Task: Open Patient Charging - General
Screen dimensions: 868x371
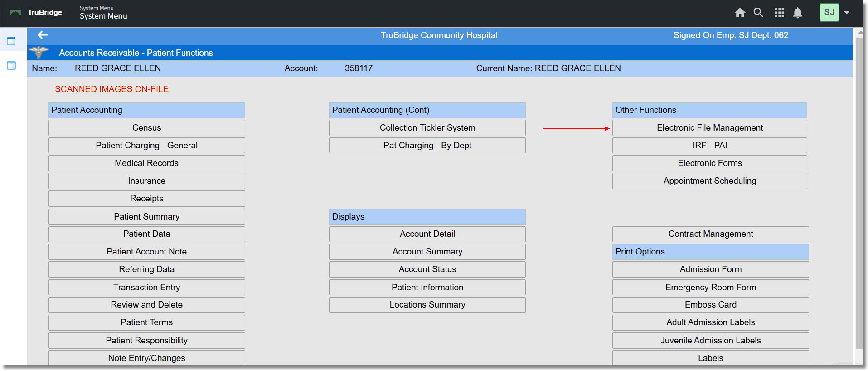Action: pyautogui.click(x=147, y=146)
